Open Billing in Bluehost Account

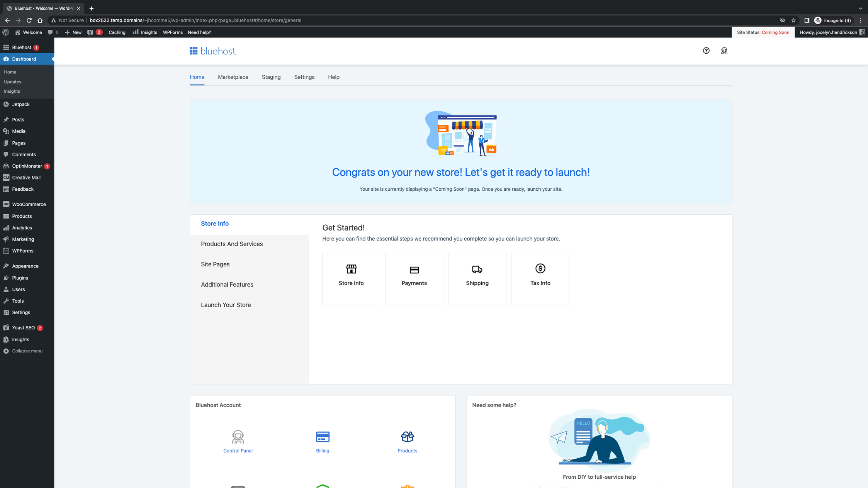[x=323, y=442]
